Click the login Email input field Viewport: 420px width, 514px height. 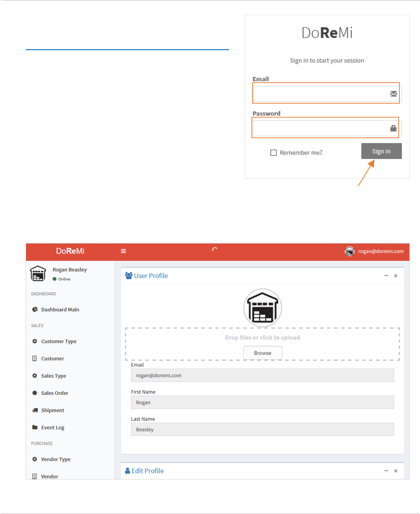pyautogui.click(x=327, y=94)
